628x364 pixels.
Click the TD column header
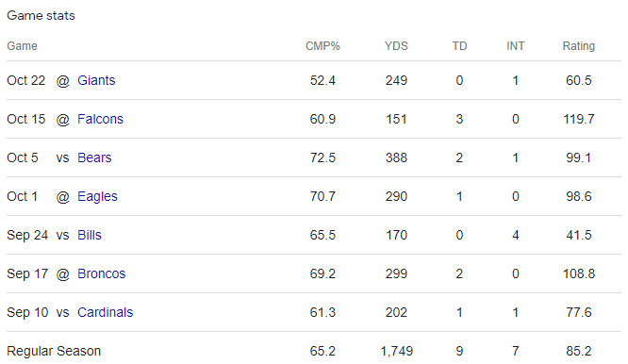pos(459,46)
